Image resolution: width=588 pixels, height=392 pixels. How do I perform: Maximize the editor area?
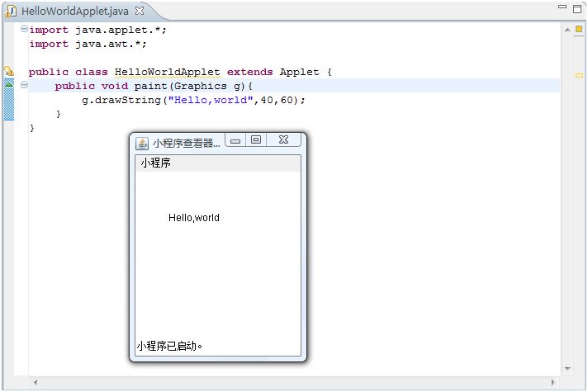[577, 8]
